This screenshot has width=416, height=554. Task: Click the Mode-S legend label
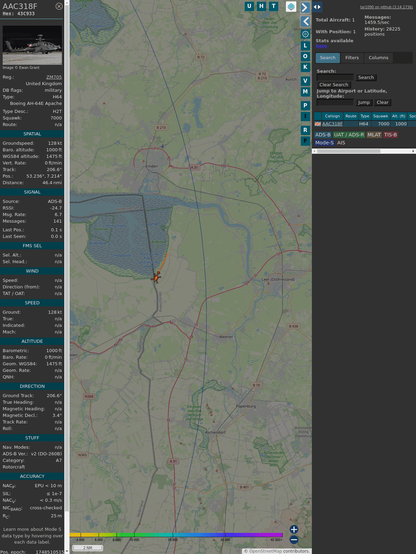point(324,143)
